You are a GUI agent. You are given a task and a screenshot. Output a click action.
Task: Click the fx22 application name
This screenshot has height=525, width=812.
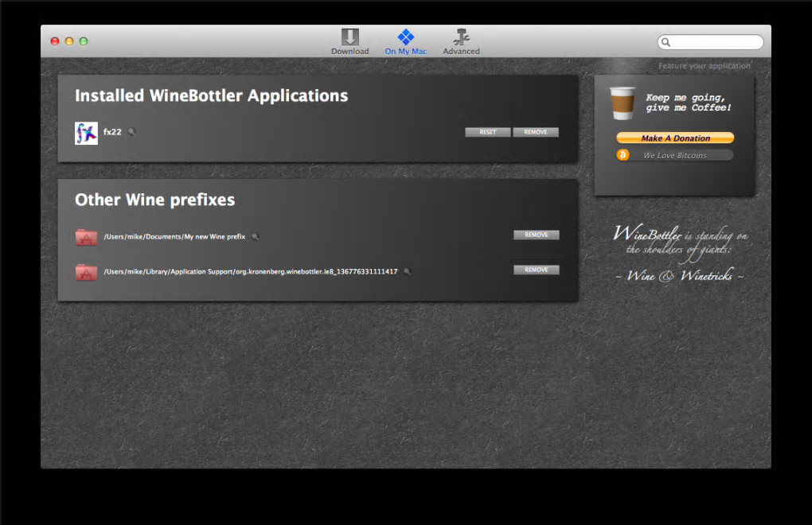coord(112,132)
